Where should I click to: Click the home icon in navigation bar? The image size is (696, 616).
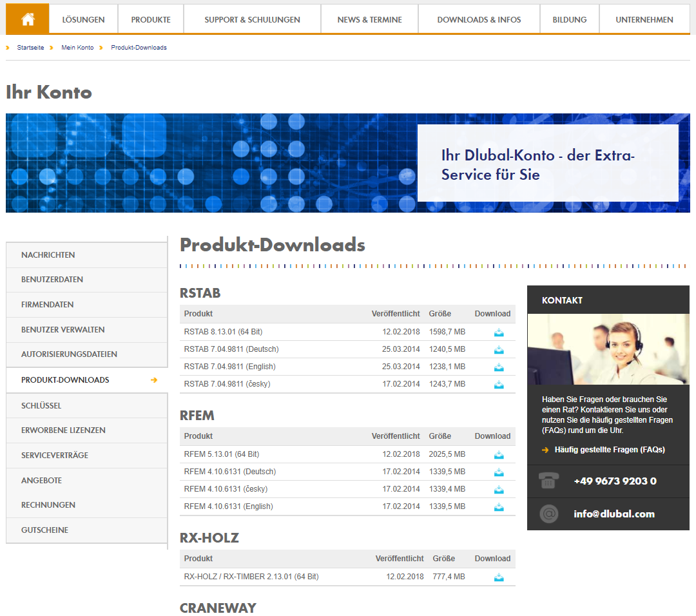click(27, 19)
